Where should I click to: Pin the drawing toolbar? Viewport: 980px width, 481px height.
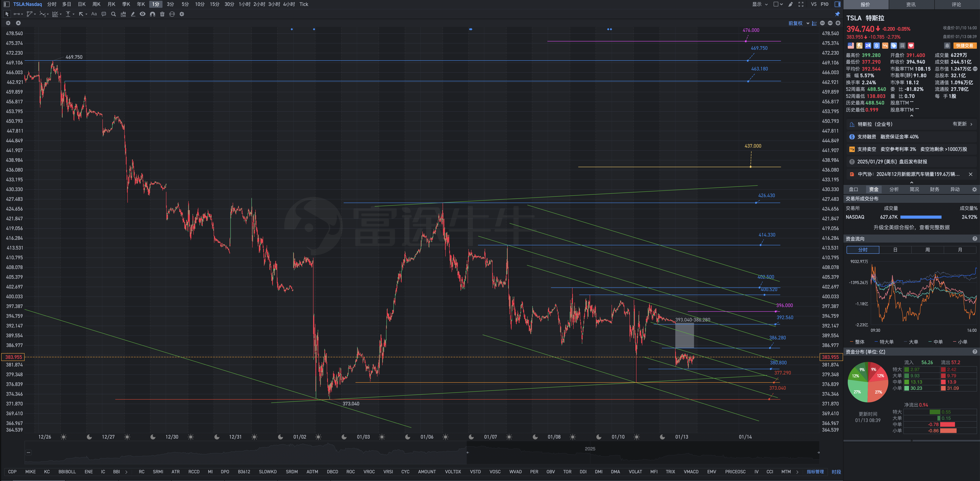837,14
